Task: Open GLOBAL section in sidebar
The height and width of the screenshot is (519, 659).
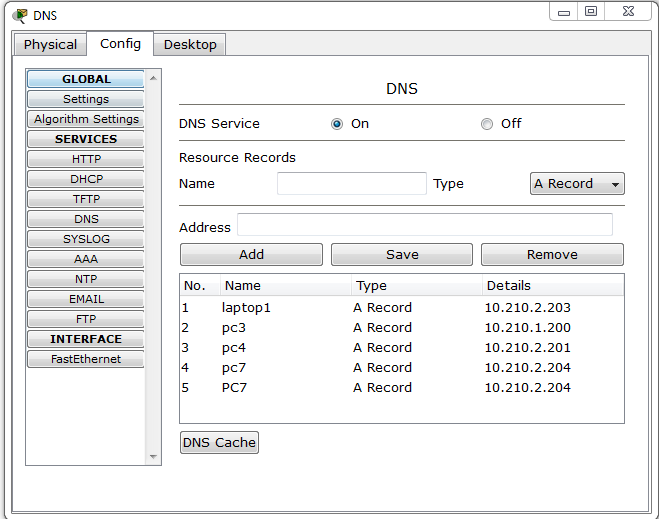Action: click(86, 79)
